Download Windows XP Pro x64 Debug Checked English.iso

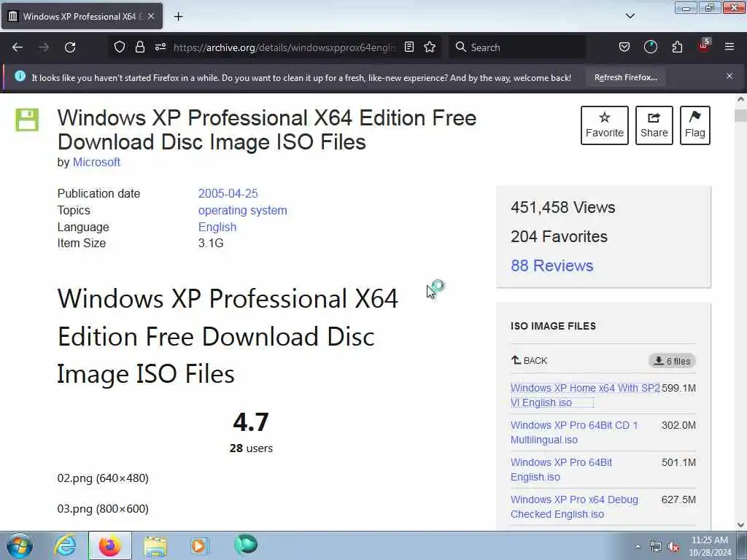(574, 507)
